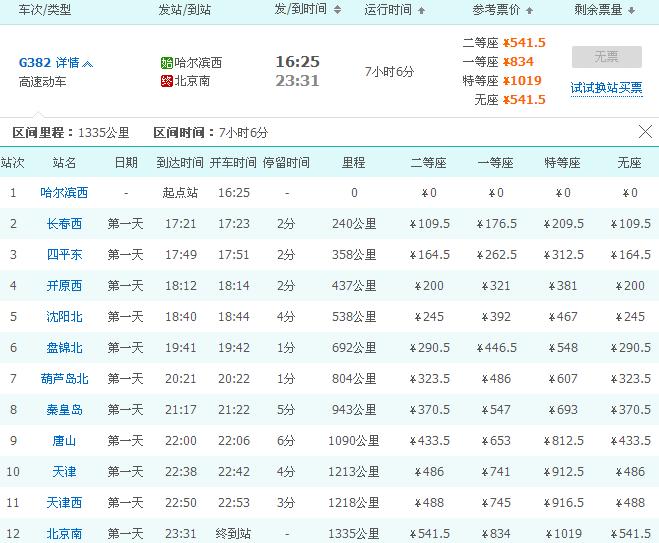659x543 pixels.
Task: Click the 停留时间 table header
Action: pos(286,163)
